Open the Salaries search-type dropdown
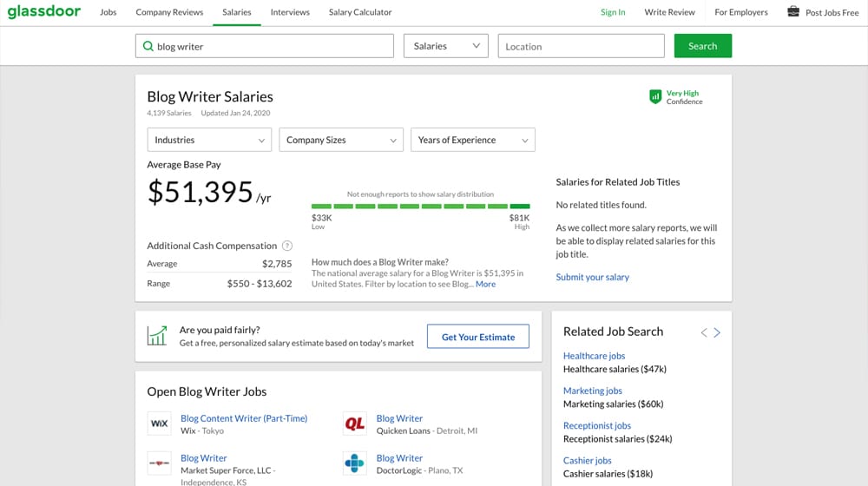Screen dimensions: 868x486 [x=445, y=46]
